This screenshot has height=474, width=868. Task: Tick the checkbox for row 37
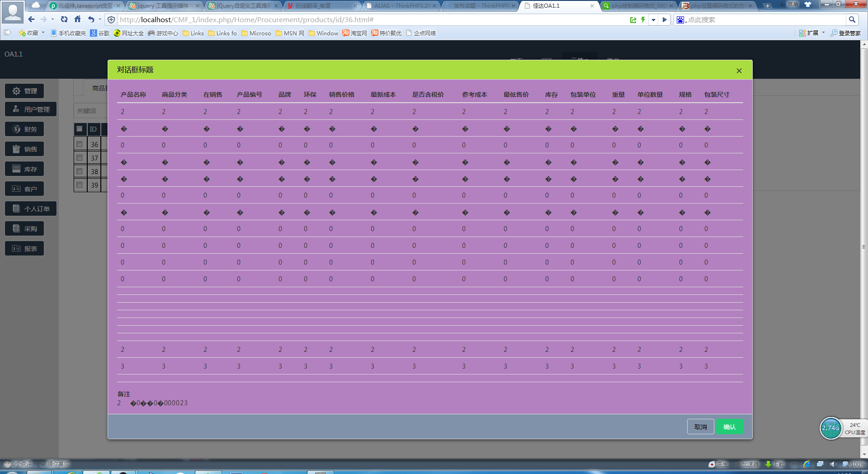click(x=80, y=158)
